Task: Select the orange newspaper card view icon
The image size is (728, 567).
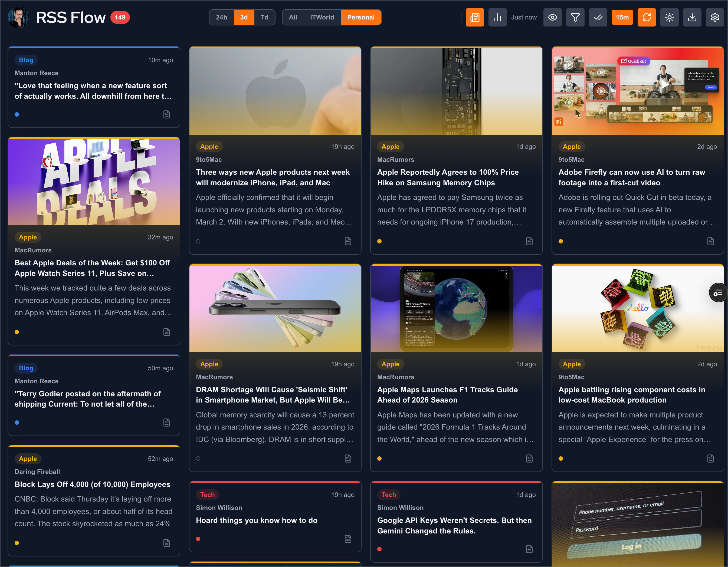Action: click(475, 17)
